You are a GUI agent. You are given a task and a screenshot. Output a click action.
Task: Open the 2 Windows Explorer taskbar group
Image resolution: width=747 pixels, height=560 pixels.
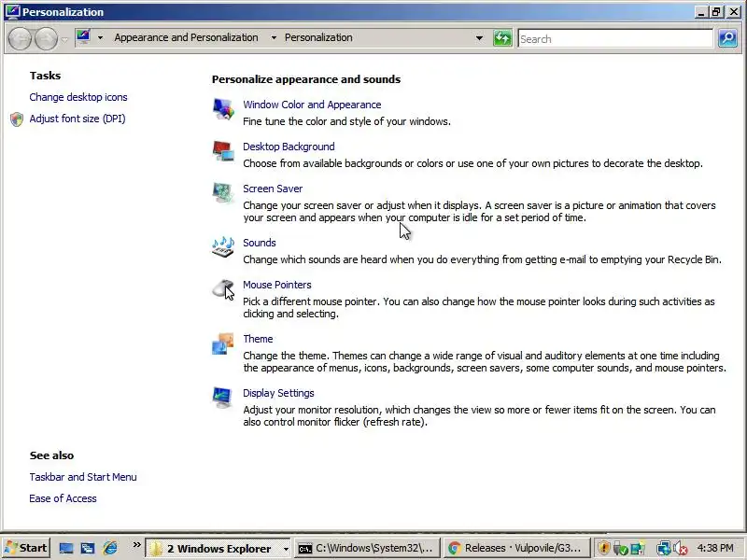click(218, 548)
